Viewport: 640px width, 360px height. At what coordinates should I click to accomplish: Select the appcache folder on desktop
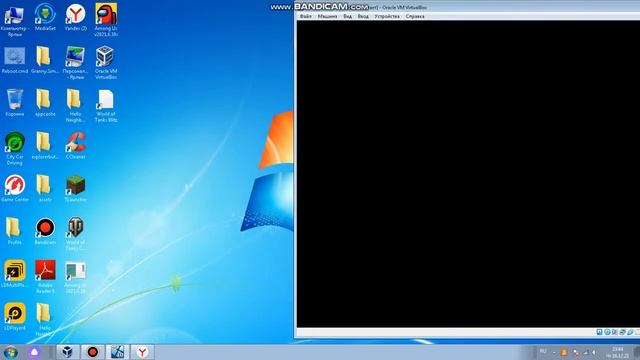(45, 103)
